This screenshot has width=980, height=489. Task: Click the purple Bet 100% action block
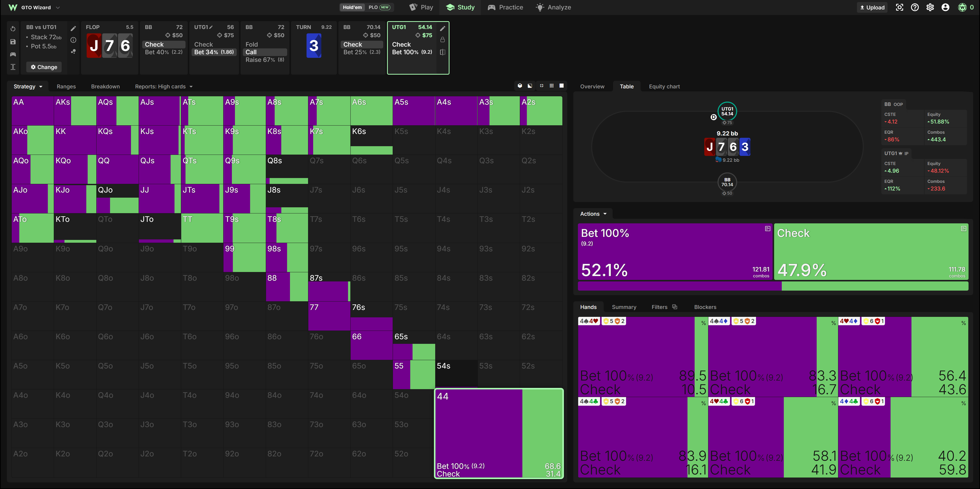click(675, 252)
